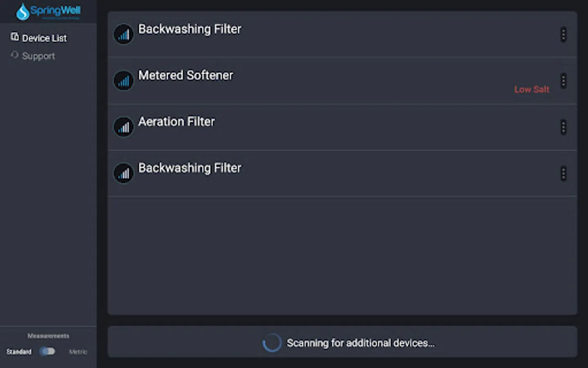This screenshot has height=368, width=588.
Task: Open the Support page
Action: click(38, 56)
